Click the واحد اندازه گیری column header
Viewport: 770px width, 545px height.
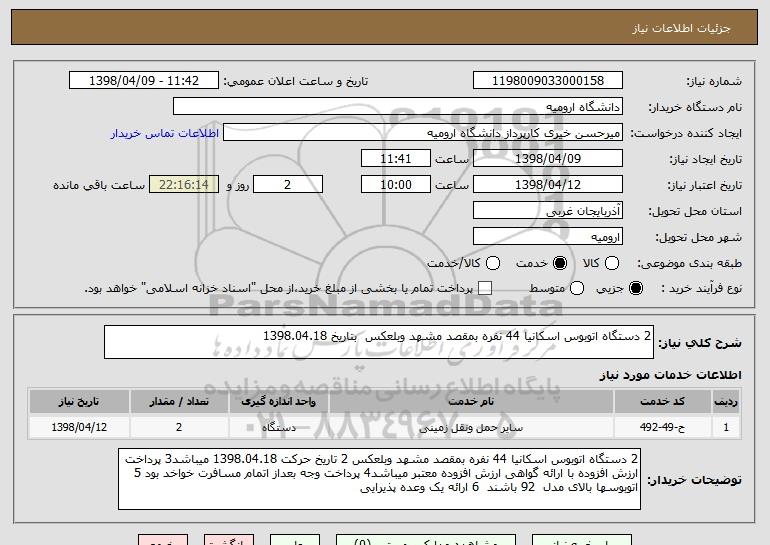tap(278, 402)
